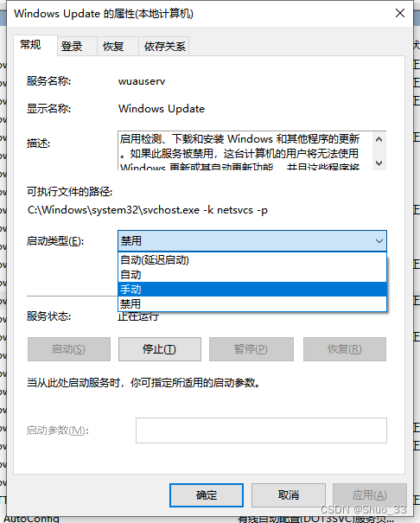Select 手动 in the startup type list
Screen dimensions: 420x523
coord(252,290)
